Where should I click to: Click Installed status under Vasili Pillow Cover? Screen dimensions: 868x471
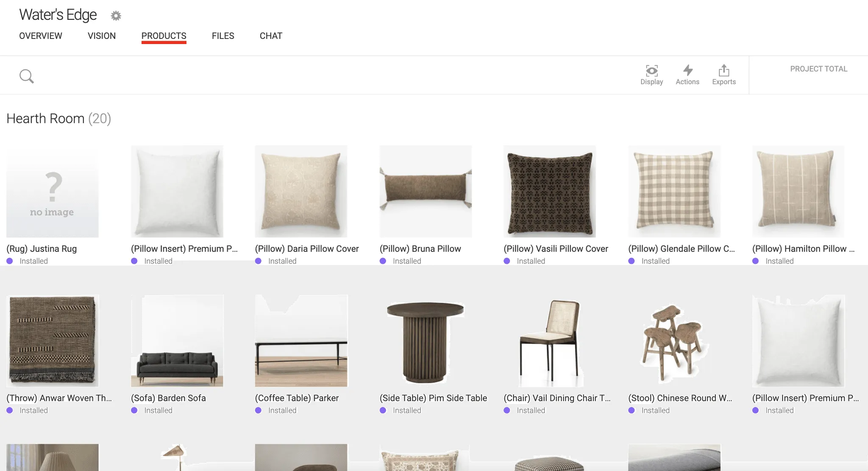point(524,261)
